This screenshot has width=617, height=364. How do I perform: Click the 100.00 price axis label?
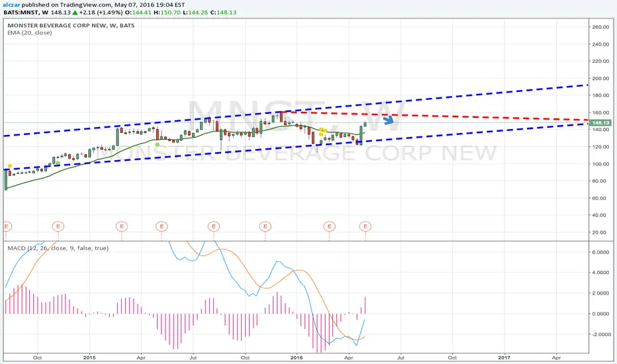tap(601, 163)
